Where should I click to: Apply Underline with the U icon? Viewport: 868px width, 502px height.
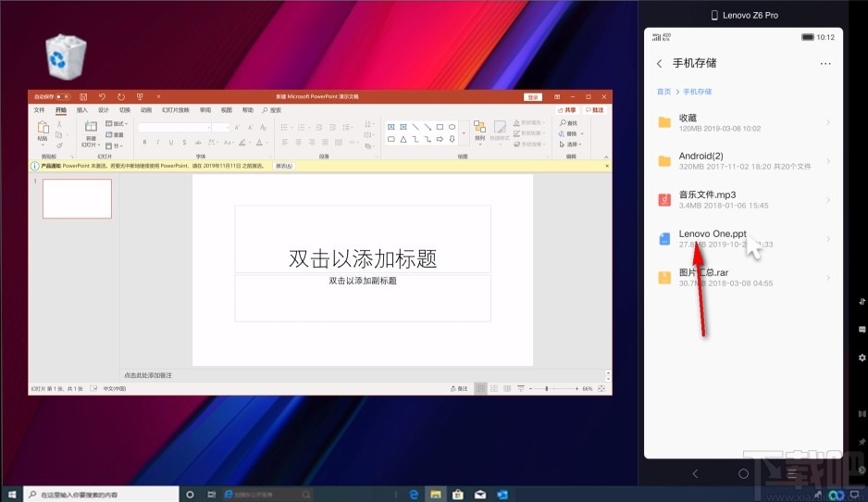pos(170,143)
